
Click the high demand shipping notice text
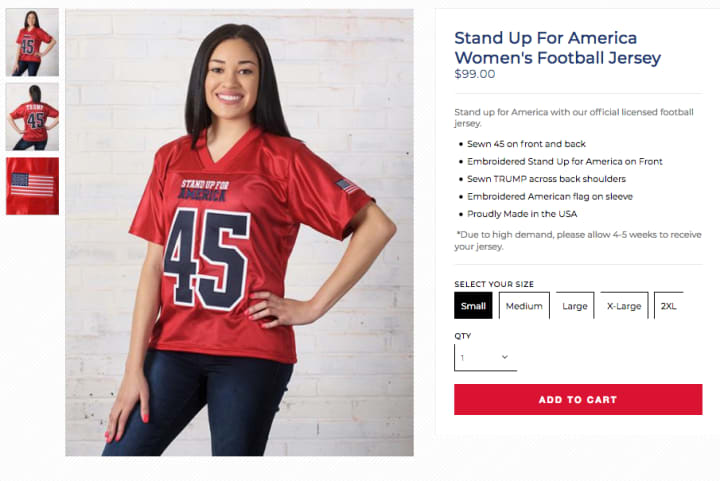point(578,240)
